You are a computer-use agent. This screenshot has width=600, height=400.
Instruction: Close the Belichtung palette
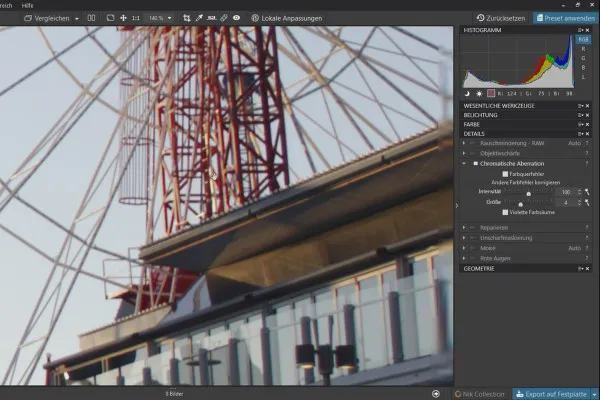pos(588,115)
